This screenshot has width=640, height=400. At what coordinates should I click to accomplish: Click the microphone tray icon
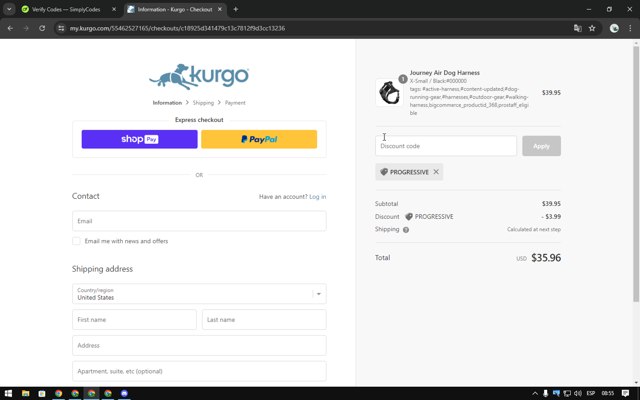545,393
